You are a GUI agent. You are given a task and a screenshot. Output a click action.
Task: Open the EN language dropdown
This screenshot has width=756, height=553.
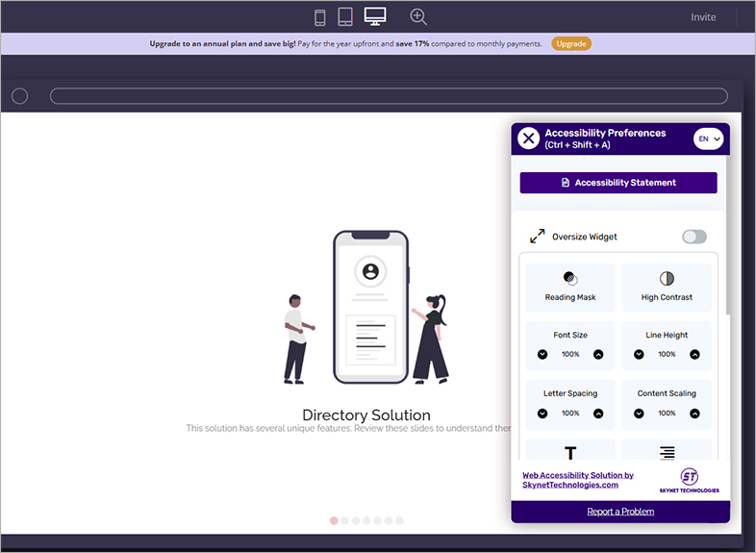pyautogui.click(x=709, y=138)
